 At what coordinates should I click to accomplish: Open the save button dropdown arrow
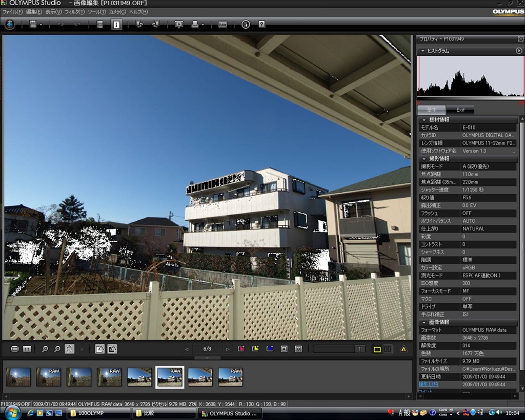tap(41, 24)
